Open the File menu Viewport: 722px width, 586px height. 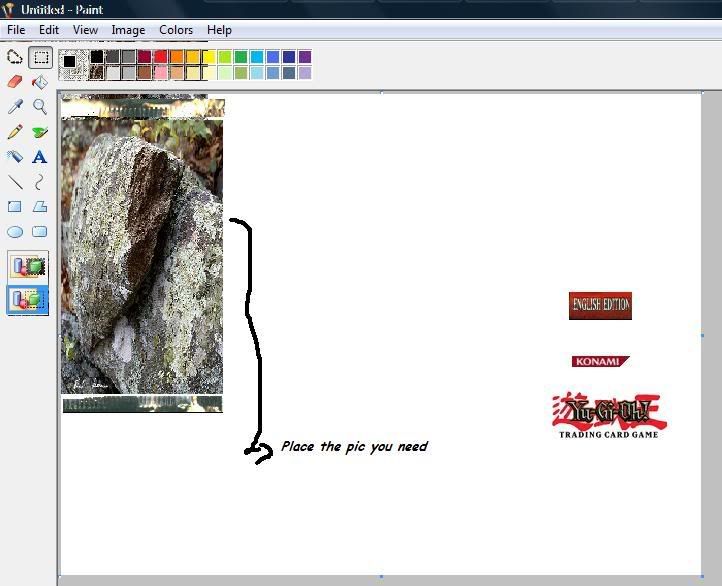(16, 30)
